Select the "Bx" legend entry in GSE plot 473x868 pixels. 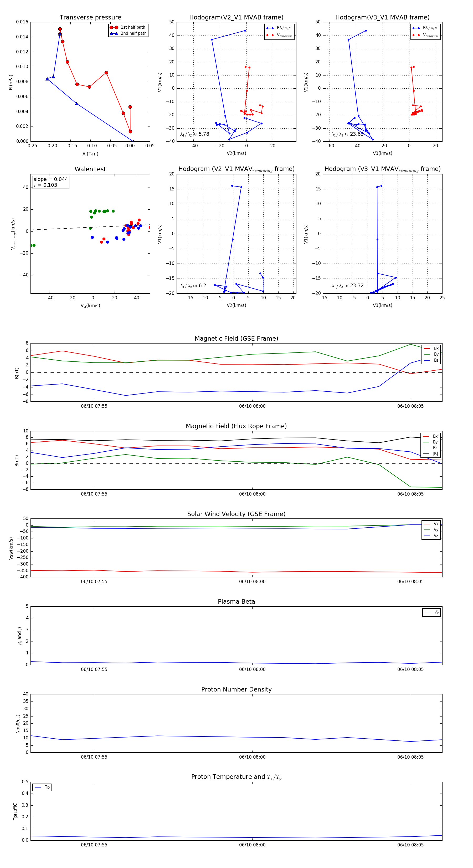tap(431, 349)
